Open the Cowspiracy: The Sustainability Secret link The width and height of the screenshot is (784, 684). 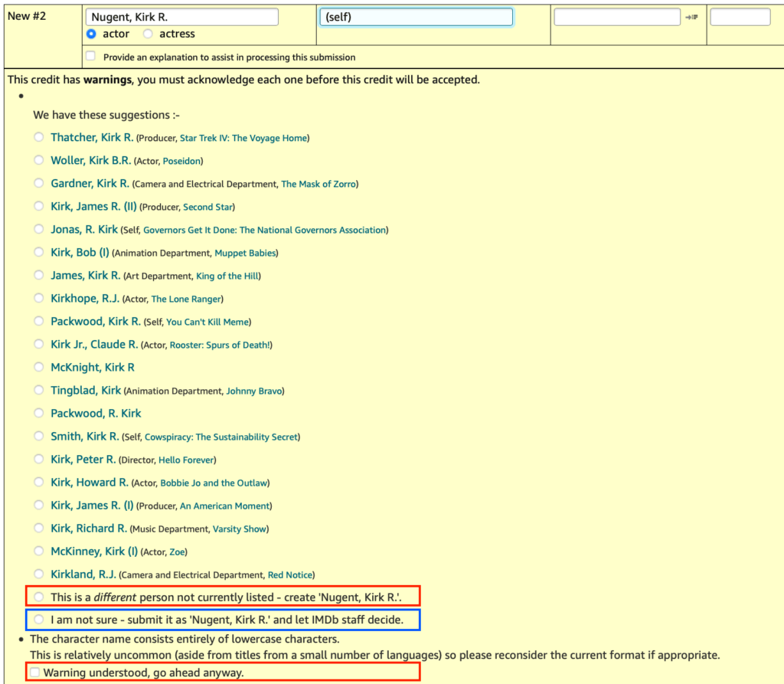click(221, 437)
